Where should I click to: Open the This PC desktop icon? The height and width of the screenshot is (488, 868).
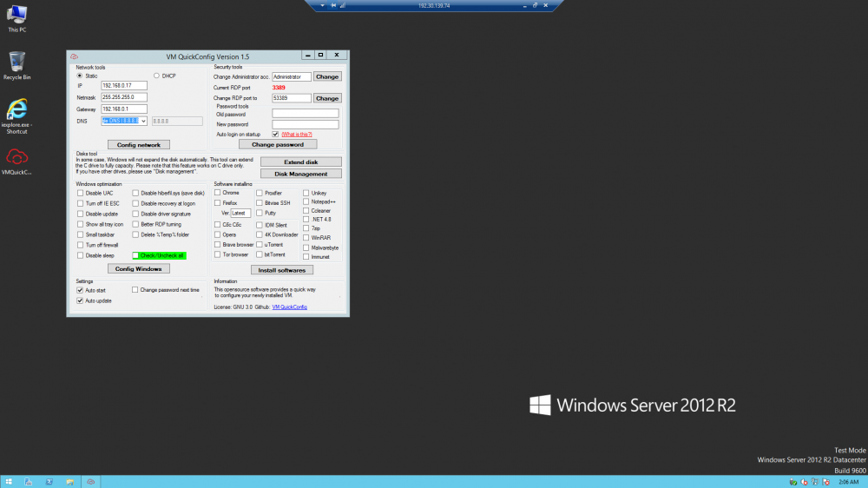coord(16,18)
